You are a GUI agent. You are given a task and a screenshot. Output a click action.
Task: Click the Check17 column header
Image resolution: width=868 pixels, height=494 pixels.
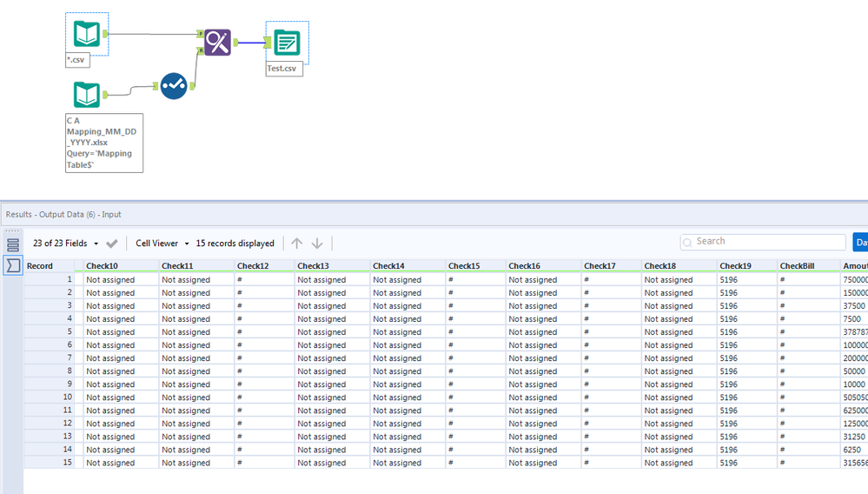pyautogui.click(x=612, y=266)
